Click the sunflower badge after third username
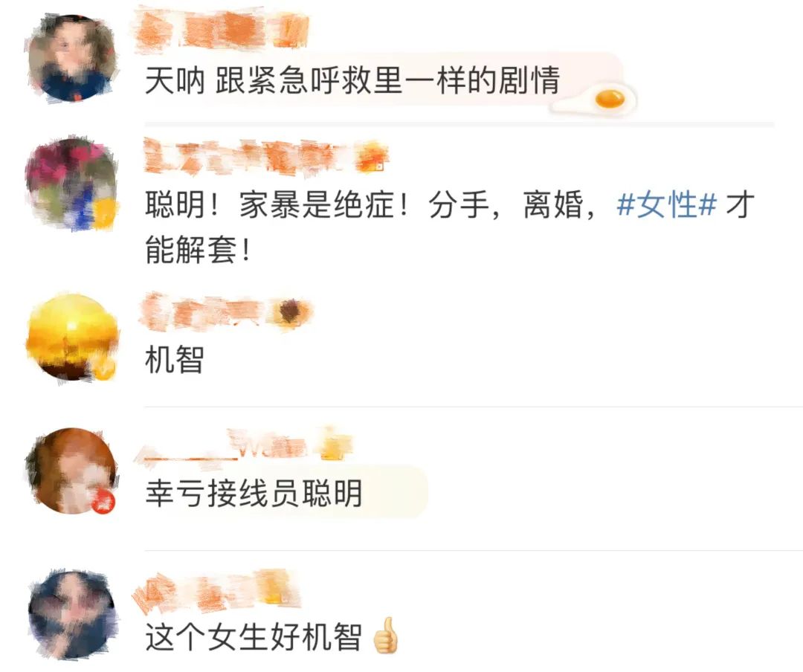Image resolution: width=803 pixels, height=672 pixels. coord(291,312)
